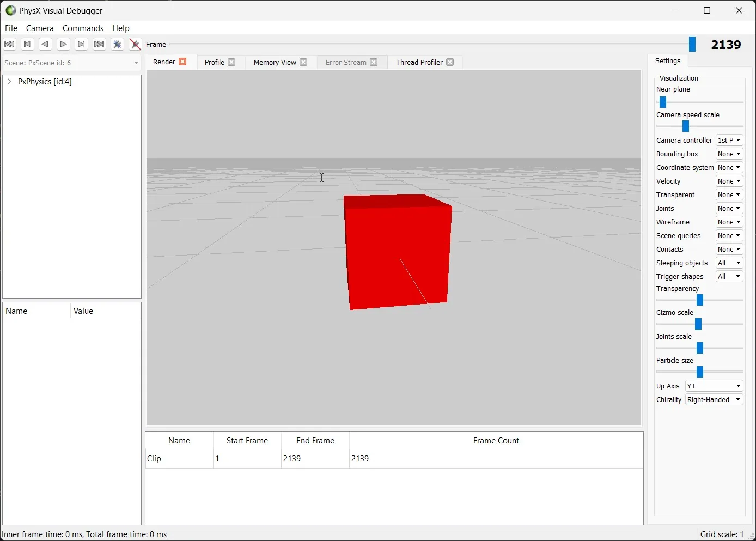Open the Scene PxScene id selector
The image size is (756, 541).
tap(72, 63)
